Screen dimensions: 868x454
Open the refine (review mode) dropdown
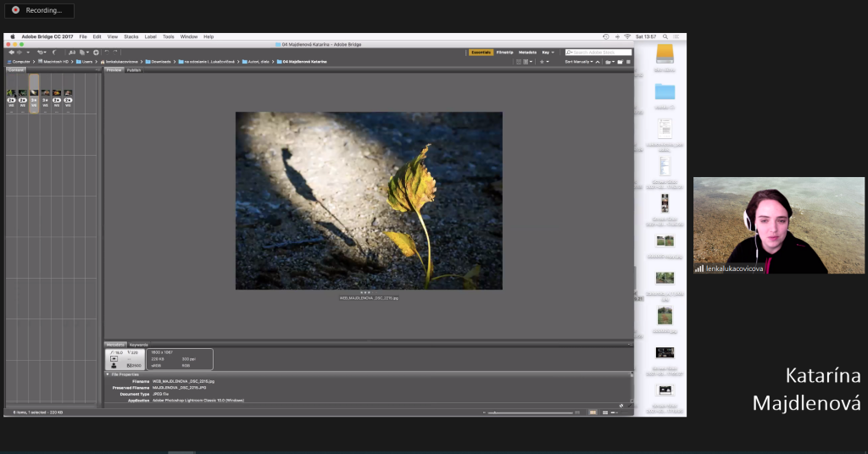tap(84, 53)
